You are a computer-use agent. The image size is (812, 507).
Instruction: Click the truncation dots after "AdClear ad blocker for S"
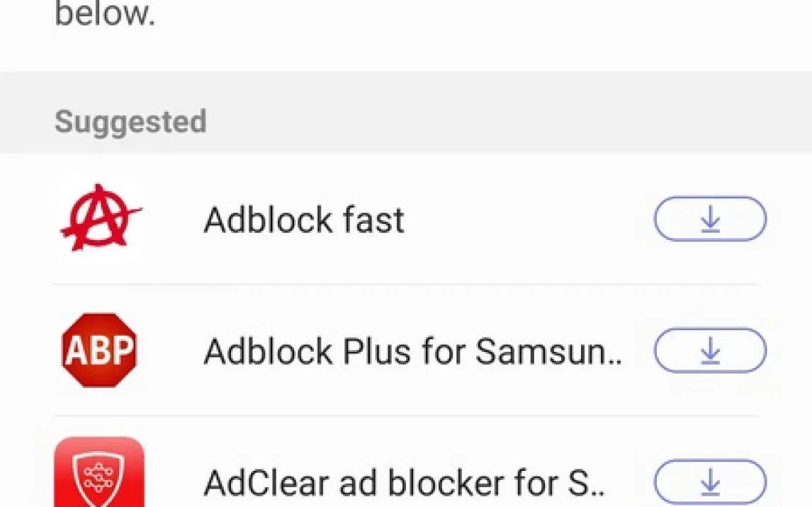point(599,493)
